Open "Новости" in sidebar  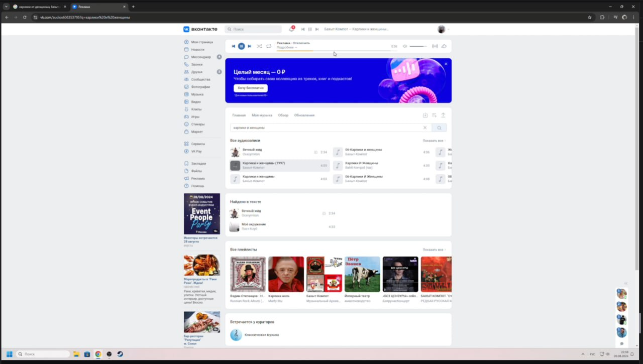click(x=197, y=50)
